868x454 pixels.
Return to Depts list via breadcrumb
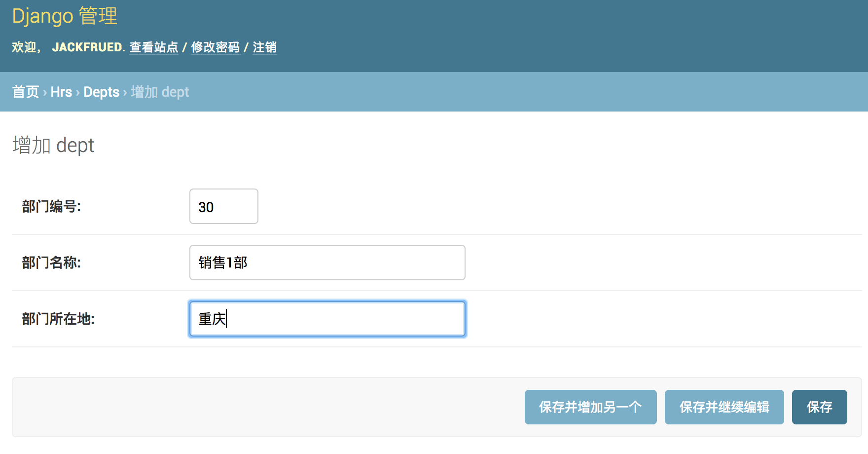101,92
